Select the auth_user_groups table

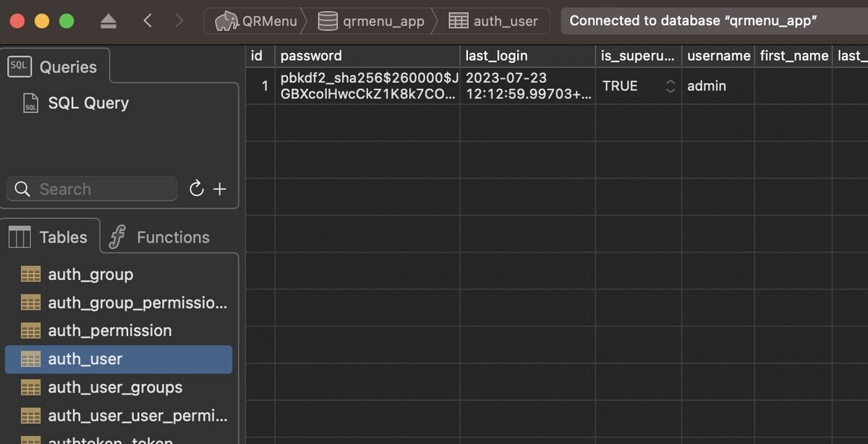pos(114,388)
